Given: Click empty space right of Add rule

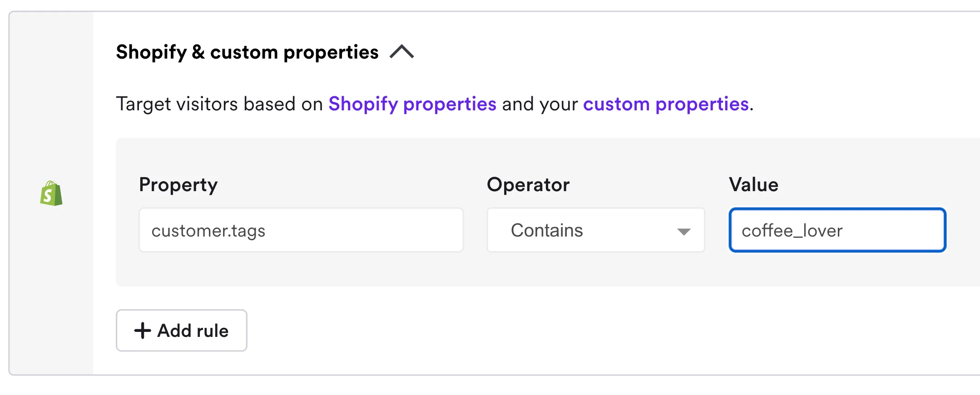Looking at the screenshot, I should [x=545, y=331].
